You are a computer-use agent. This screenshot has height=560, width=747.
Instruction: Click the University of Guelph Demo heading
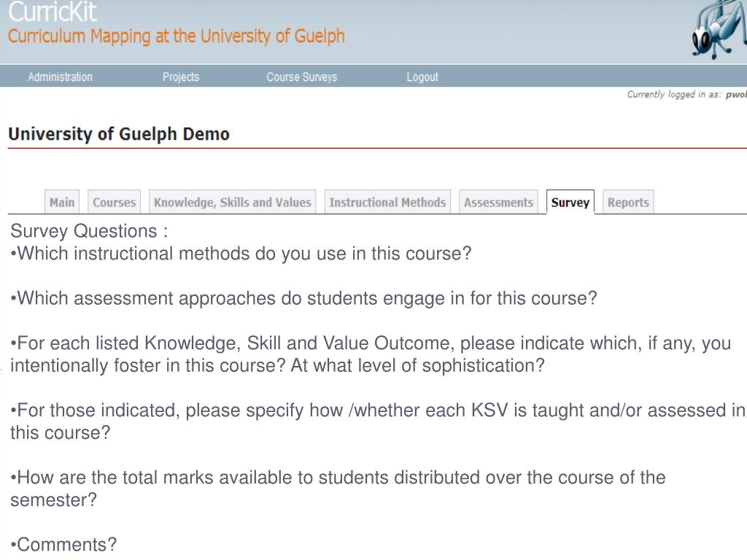point(119,134)
